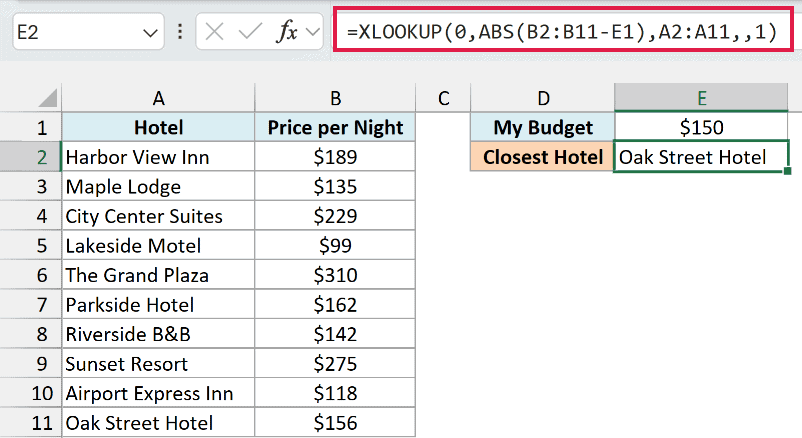Click the Enter checkmark formula icon

point(250,32)
